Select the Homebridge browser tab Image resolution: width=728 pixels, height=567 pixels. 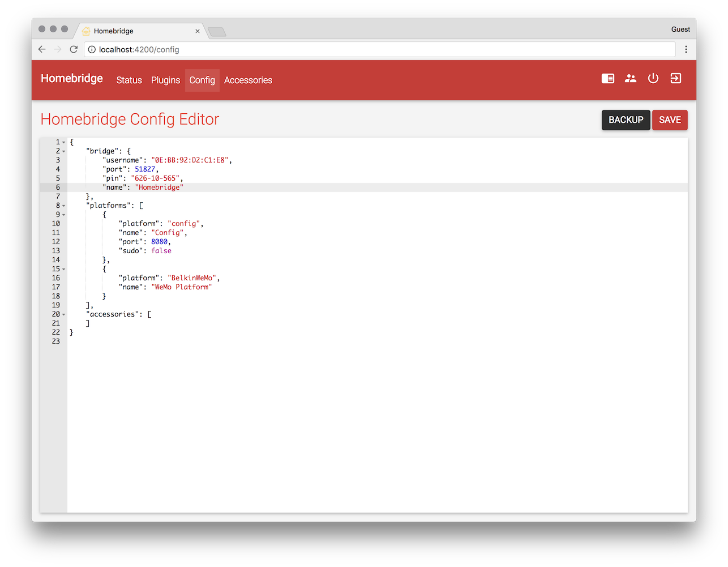coord(140,31)
